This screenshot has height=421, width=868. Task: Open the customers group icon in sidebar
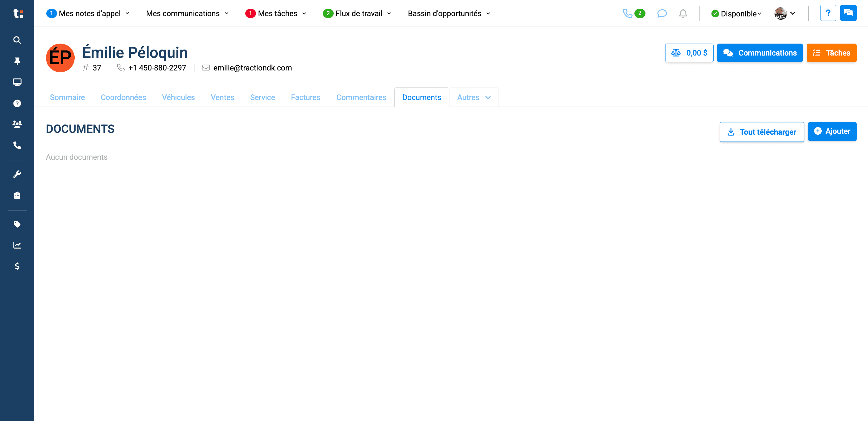click(x=17, y=124)
